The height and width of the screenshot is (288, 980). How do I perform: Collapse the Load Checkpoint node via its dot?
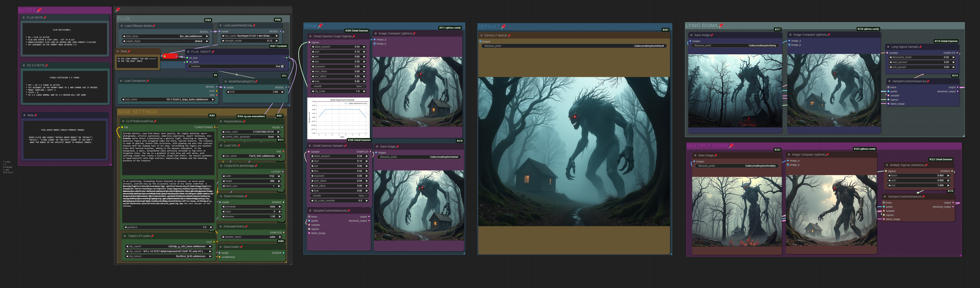[x=121, y=81]
